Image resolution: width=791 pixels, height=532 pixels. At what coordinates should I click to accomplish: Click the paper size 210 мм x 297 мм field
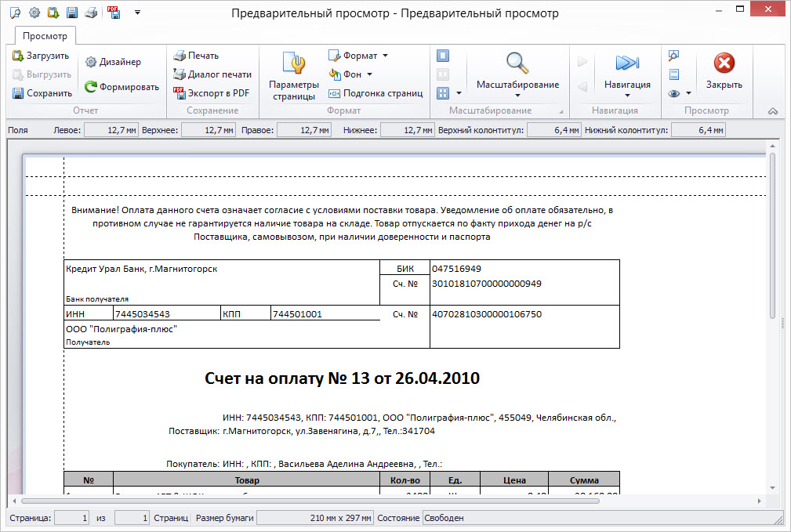coord(315,518)
